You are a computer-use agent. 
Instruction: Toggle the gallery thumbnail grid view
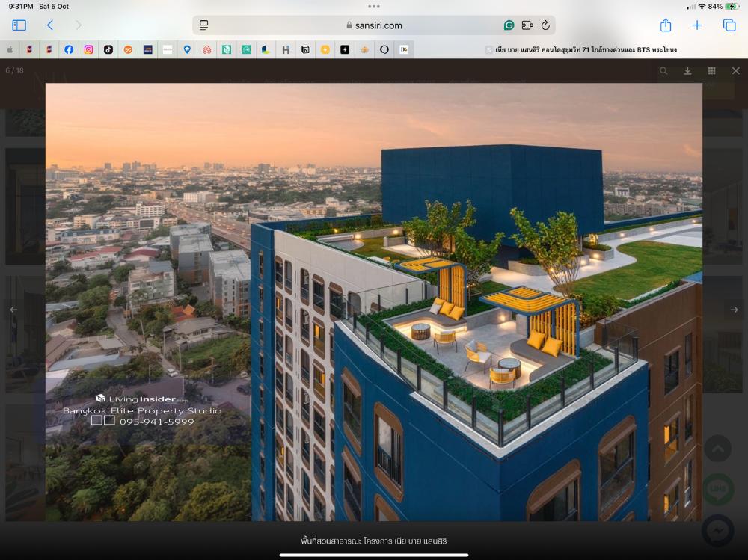[x=711, y=71]
